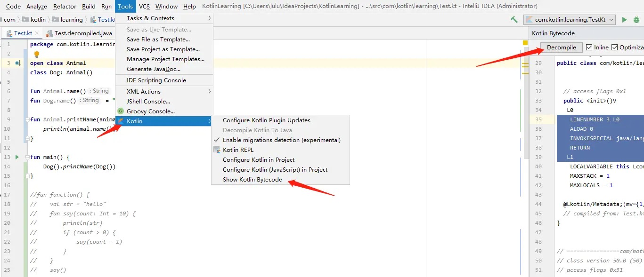Viewport: 644px width, 277px height.
Task: Open the VCS menu
Action: click(x=144, y=6)
